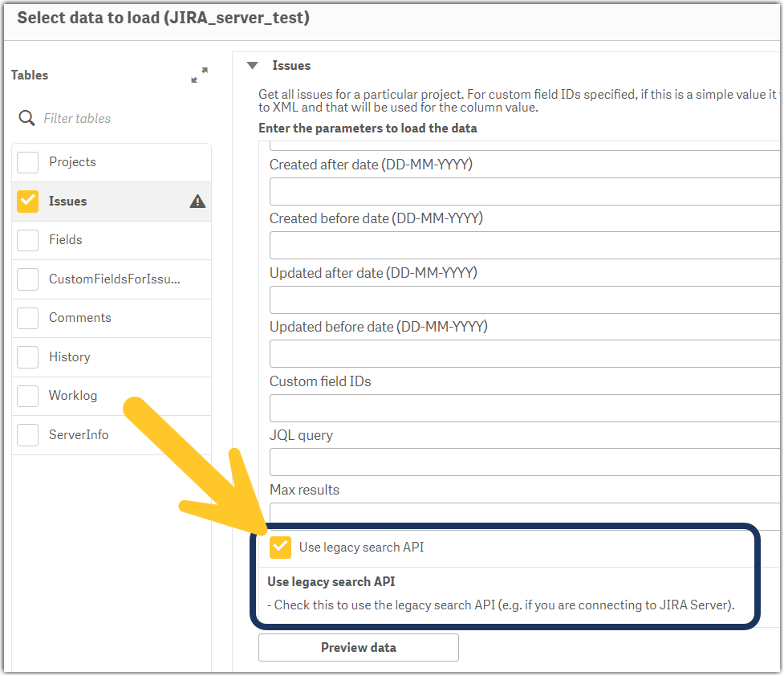Disable the Use legacy search API checkbox
Viewport: 784px width, 676px height.
(281, 547)
